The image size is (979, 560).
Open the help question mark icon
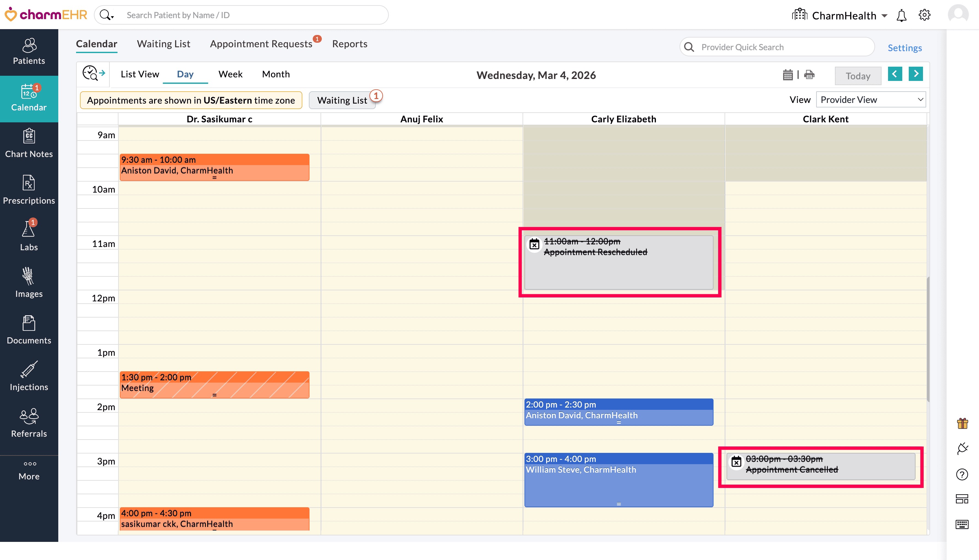(962, 475)
